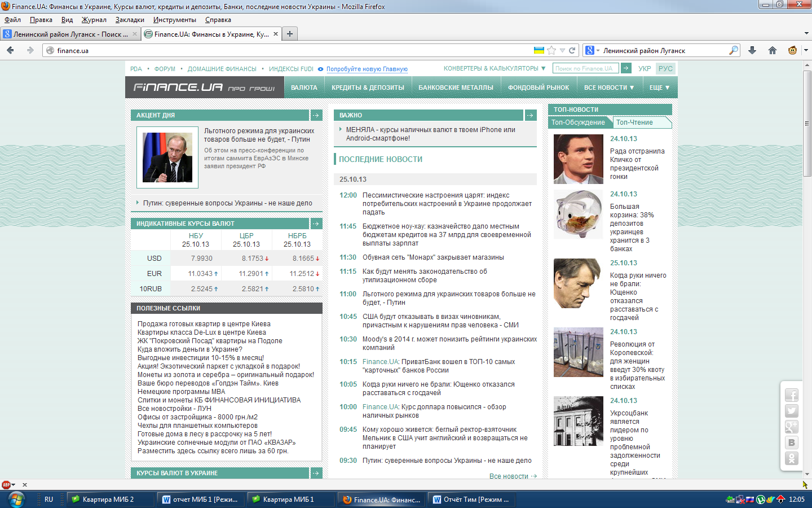Share page on Odnoklassniki
This screenshot has height=508, width=812.
click(x=792, y=459)
